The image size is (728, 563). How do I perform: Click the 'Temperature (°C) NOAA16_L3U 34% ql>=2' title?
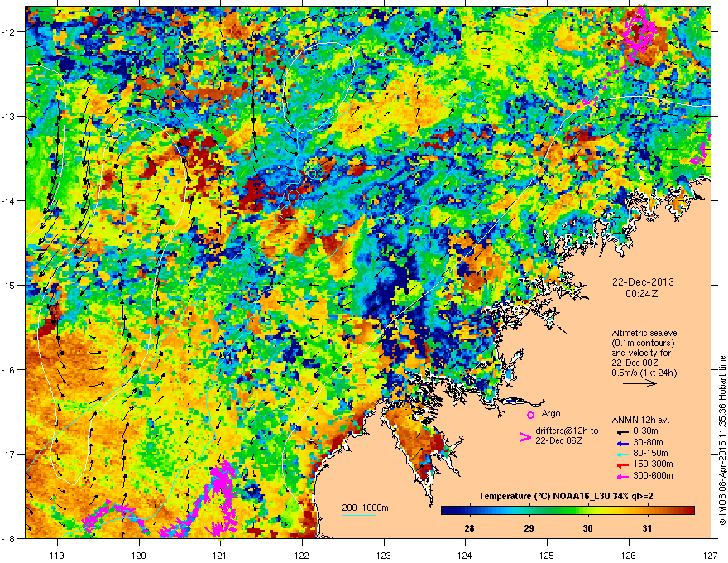click(x=566, y=497)
